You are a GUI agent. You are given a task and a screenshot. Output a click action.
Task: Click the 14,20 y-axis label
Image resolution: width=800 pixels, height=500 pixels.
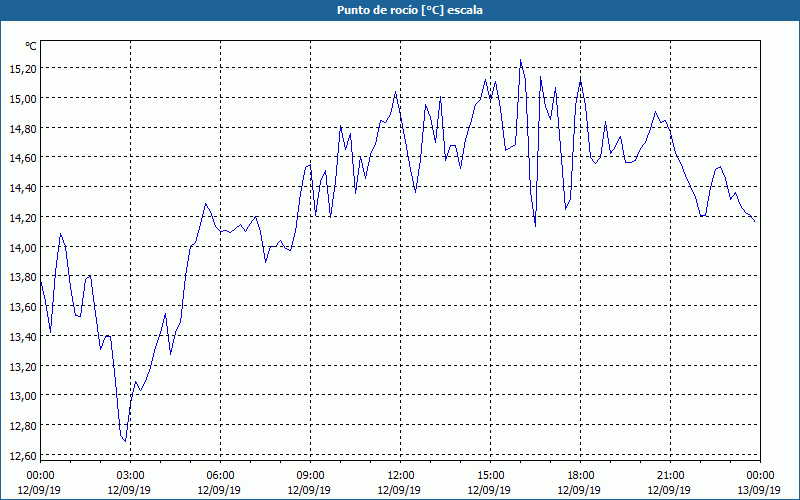(22, 217)
